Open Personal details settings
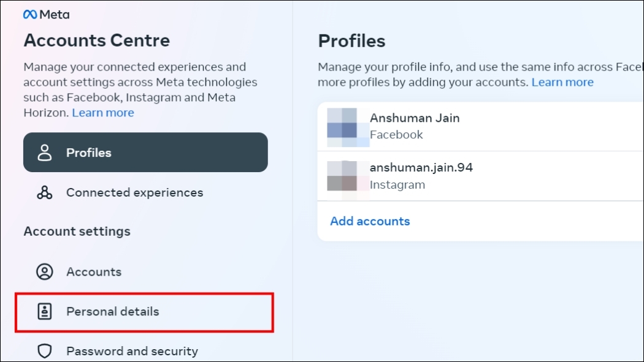644x362 pixels. point(112,311)
